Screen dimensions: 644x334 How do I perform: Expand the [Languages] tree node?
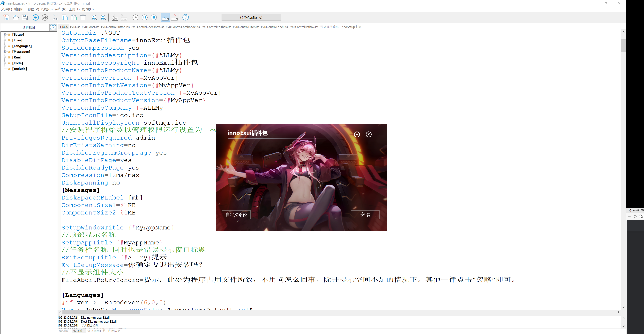5,46
